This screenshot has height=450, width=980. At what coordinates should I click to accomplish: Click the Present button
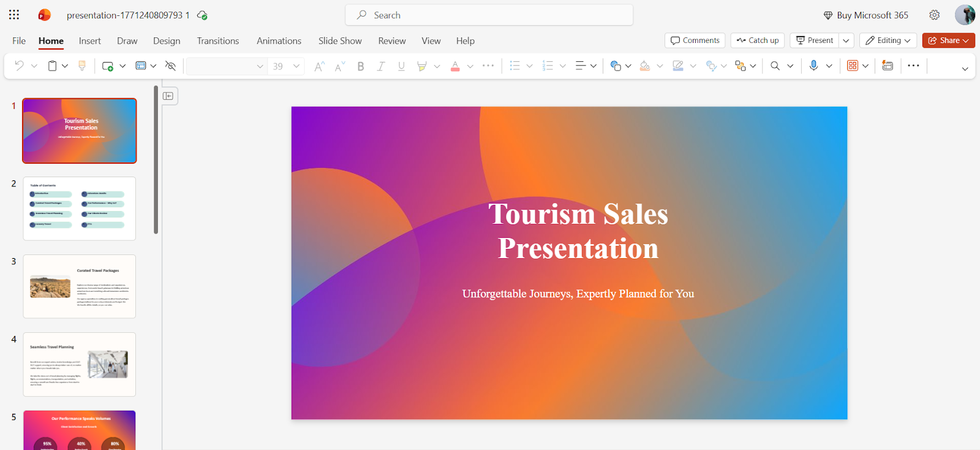pos(815,40)
